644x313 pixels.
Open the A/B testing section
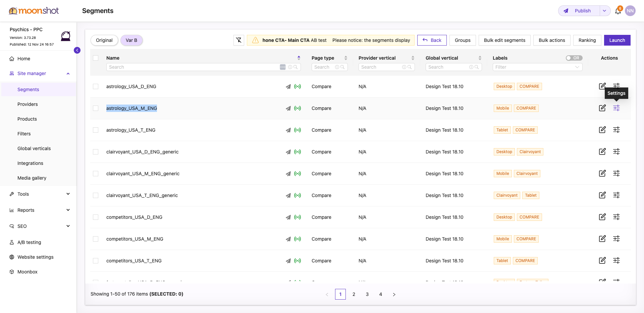click(x=29, y=242)
